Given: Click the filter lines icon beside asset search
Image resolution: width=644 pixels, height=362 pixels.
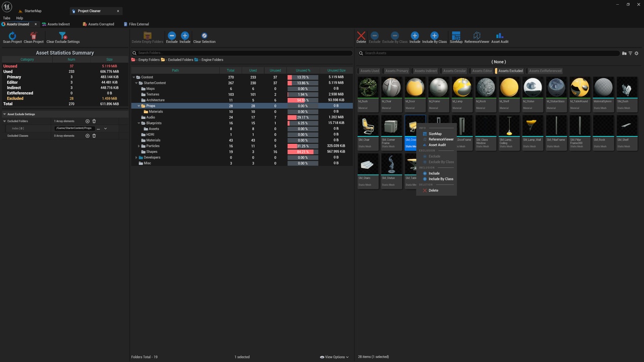Looking at the screenshot, I should (x=630, y=53).
